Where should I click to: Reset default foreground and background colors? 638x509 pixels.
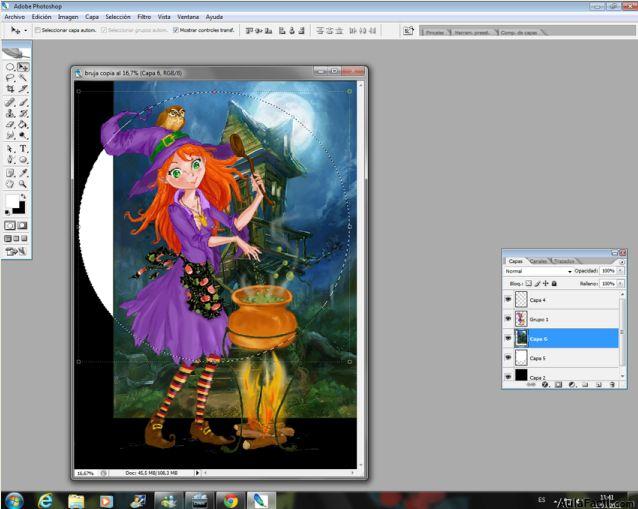click(x=7, y=212)
